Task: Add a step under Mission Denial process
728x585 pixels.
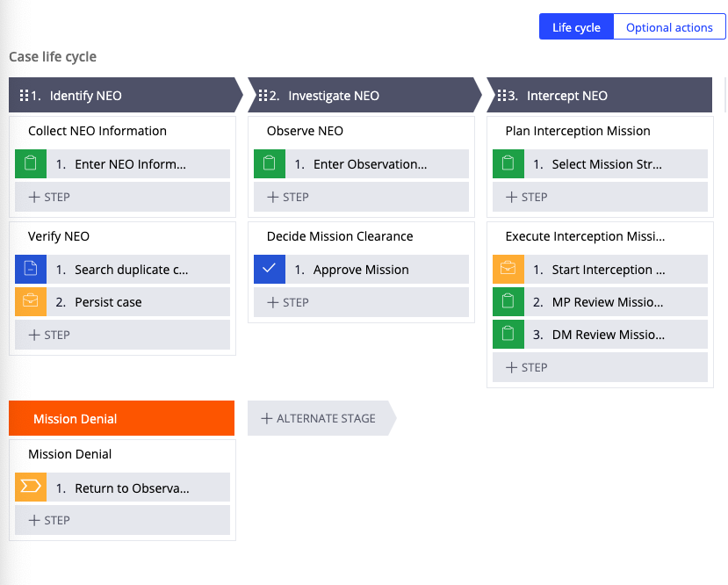Action: [x=122, y=520]
